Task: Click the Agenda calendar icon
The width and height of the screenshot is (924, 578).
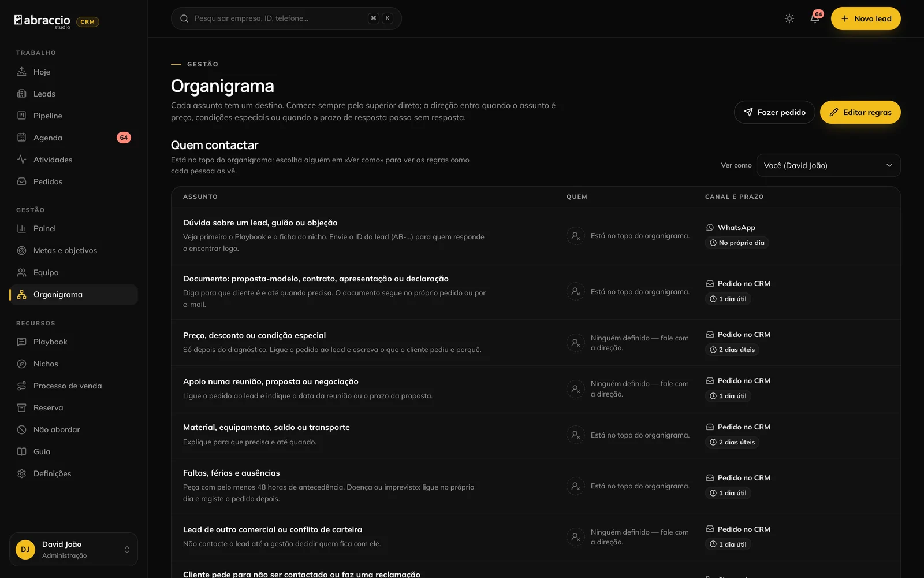Action: (x=21, y=138)
